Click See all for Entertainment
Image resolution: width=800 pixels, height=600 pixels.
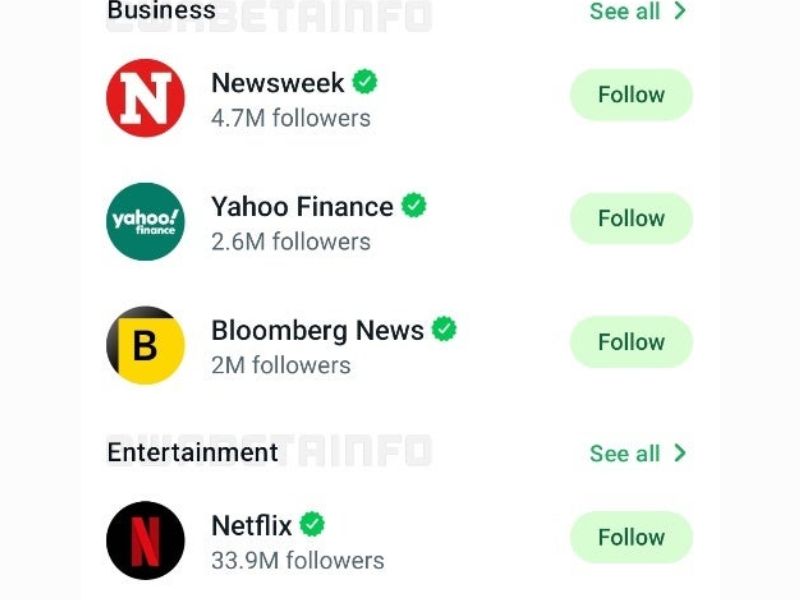click(624, 454)
